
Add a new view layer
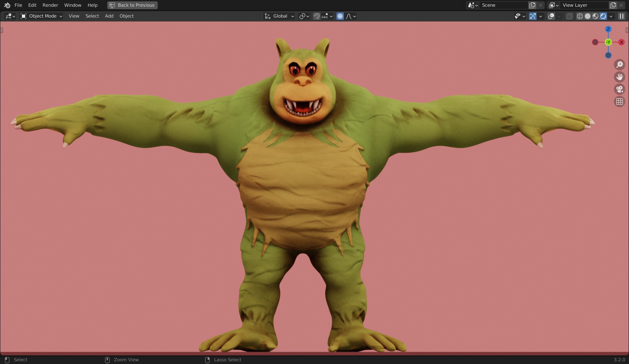[613, 5]
